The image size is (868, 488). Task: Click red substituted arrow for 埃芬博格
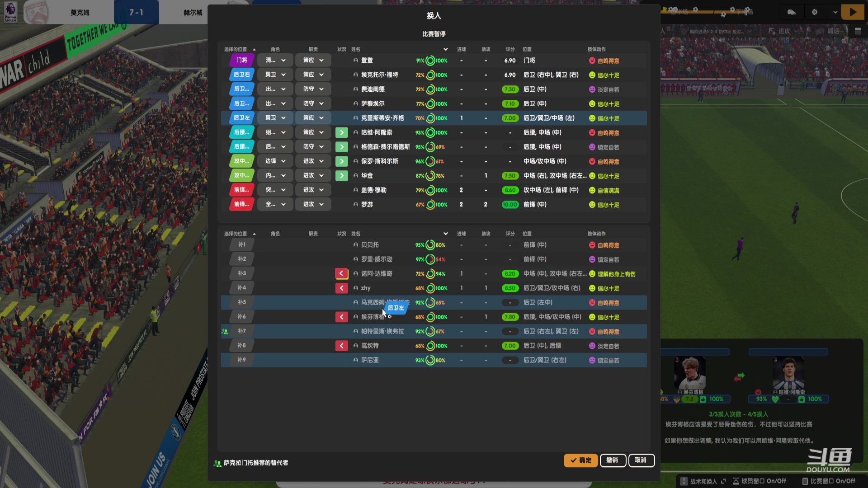point(341,317)
